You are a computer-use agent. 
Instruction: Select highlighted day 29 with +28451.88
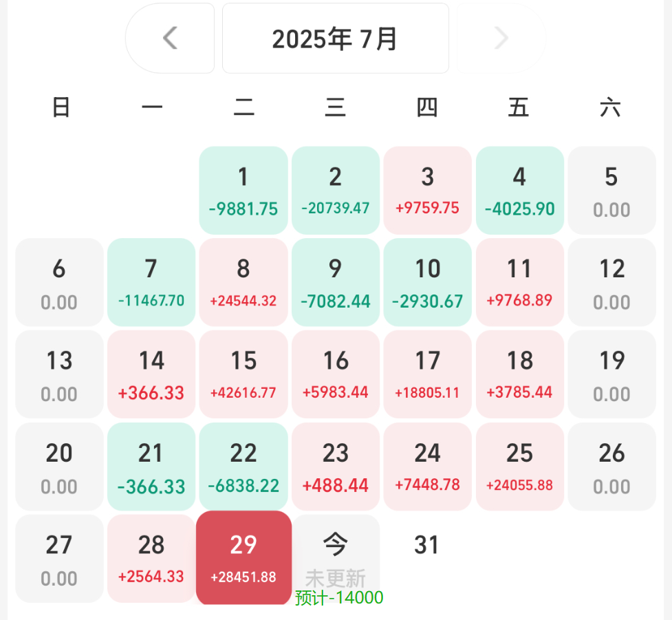coord(243,557)
